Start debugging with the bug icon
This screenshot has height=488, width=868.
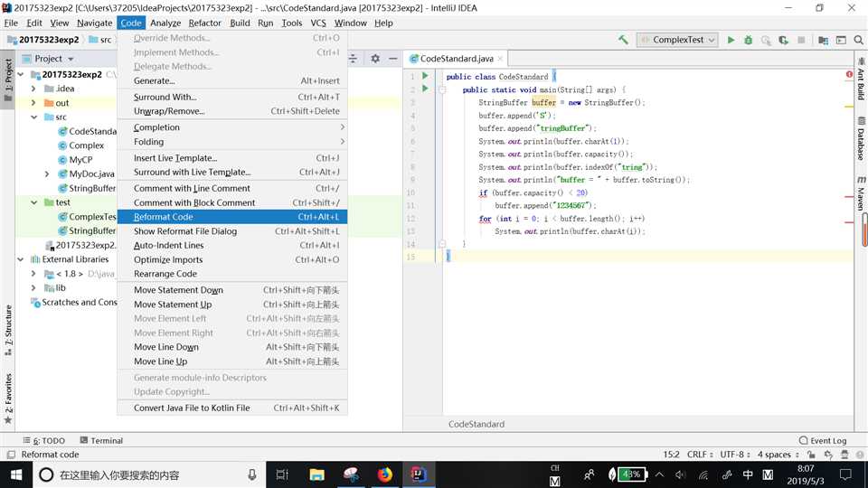tap(749, 40)
